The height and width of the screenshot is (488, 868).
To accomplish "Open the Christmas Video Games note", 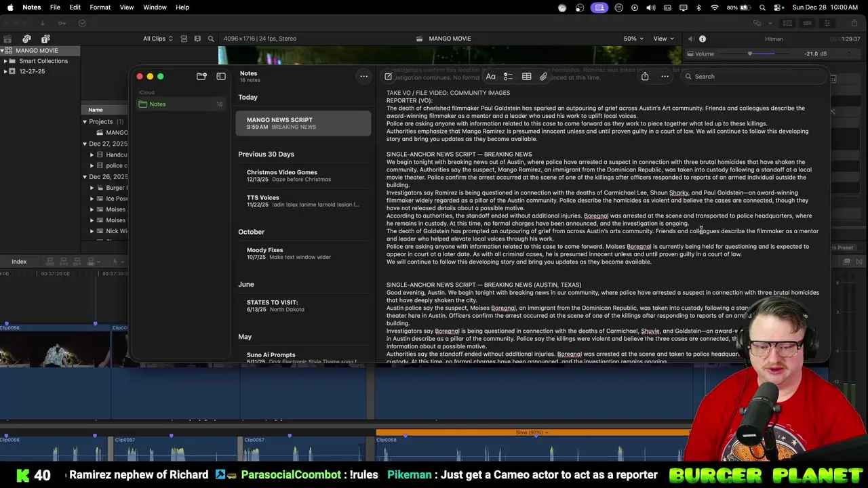I will click(x=303, y=176).
